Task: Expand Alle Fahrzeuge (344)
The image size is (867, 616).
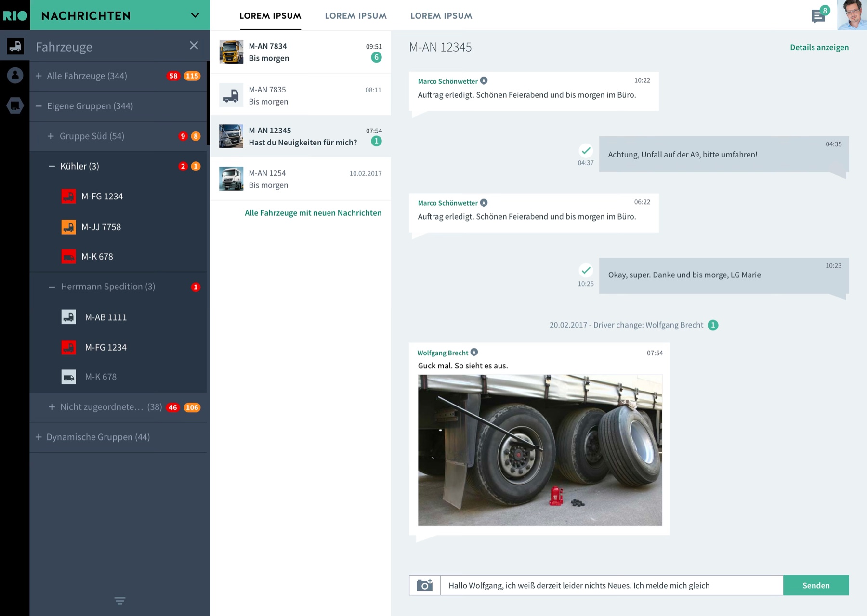Action: point(39,76)
